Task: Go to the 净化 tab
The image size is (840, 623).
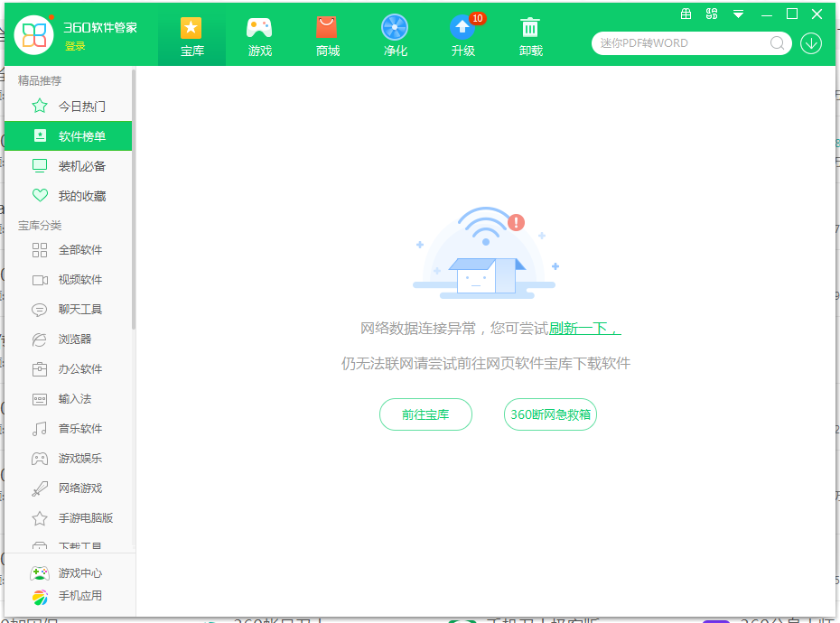Action: tap(395, 35)
